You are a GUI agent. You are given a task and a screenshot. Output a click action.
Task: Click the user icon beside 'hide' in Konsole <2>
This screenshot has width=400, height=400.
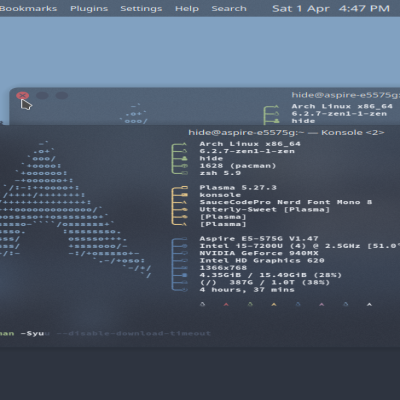coord(185,159)
